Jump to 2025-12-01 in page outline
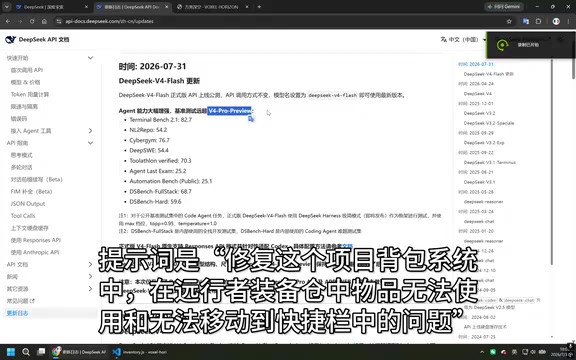The height and width of the screenshot is (360, 576). point(476,103)
